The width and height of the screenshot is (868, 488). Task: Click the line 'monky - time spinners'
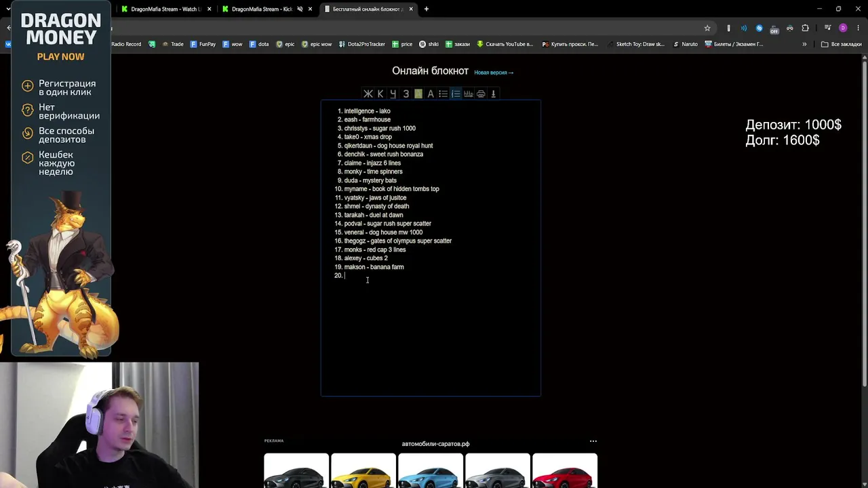pos(373,171)
